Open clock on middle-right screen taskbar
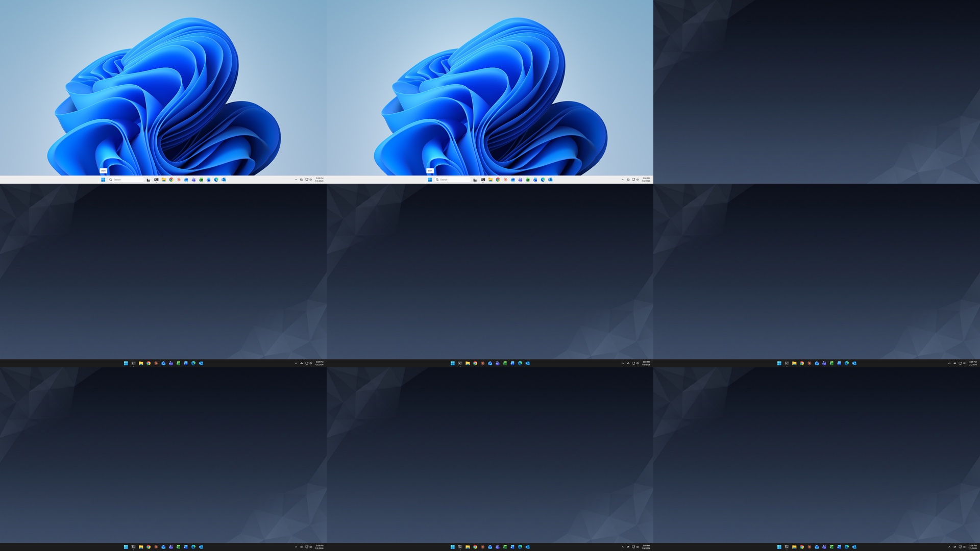The image size is (980, 551). (973, 363)
